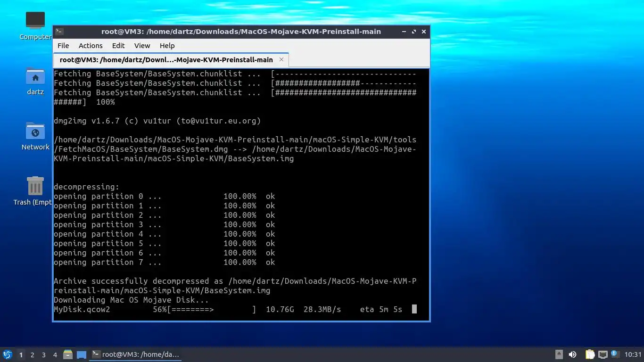Open the Actions menu
Viewport: 644px width, 362px height.
pyautogui.click(x=91, y=46)
